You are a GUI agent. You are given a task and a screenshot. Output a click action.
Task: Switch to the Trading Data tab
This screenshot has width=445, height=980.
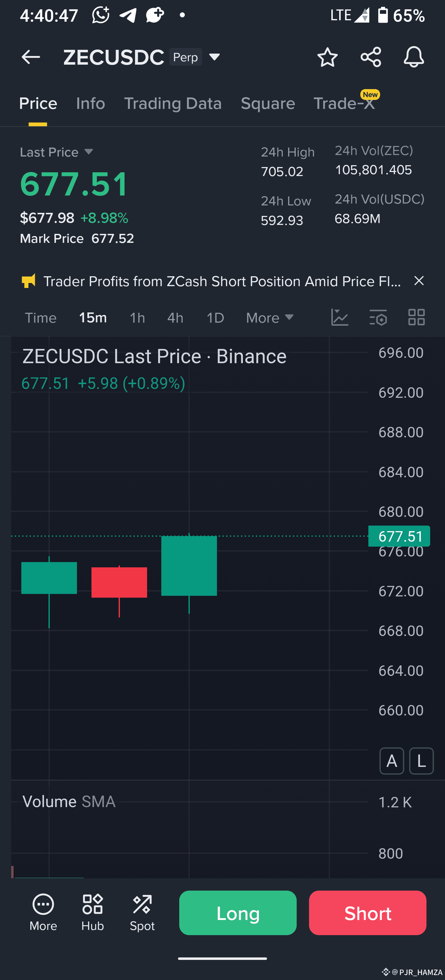tap(173, 104)
